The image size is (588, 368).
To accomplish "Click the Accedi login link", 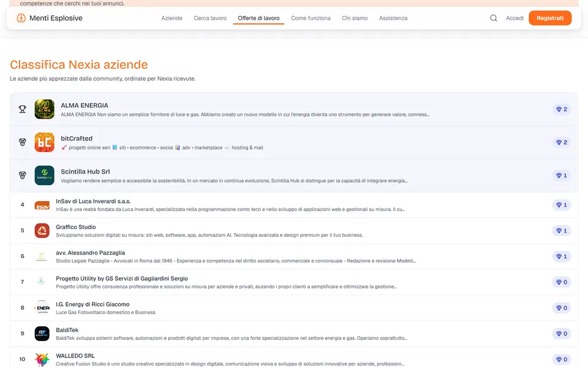I will pyautogui.click(x=514, y=18).
